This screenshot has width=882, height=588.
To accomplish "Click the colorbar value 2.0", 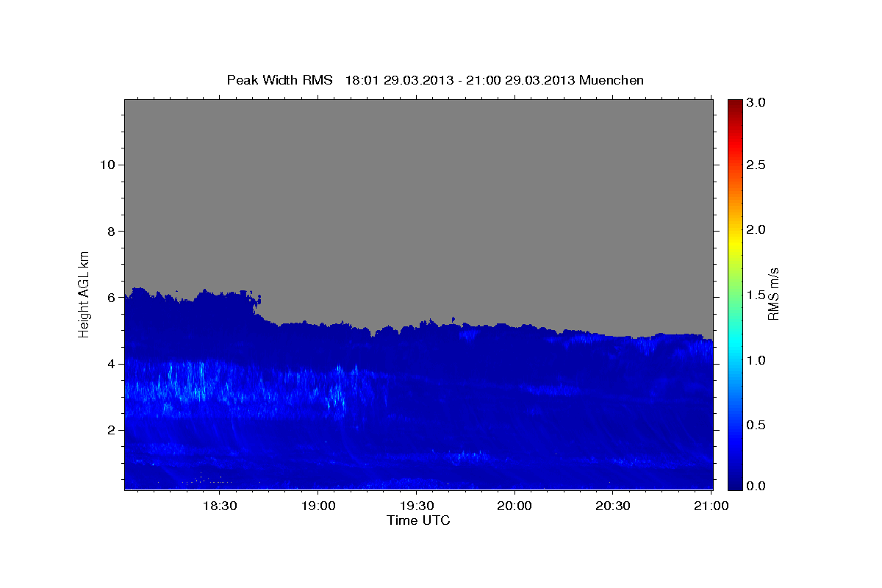I will [756, 230].
